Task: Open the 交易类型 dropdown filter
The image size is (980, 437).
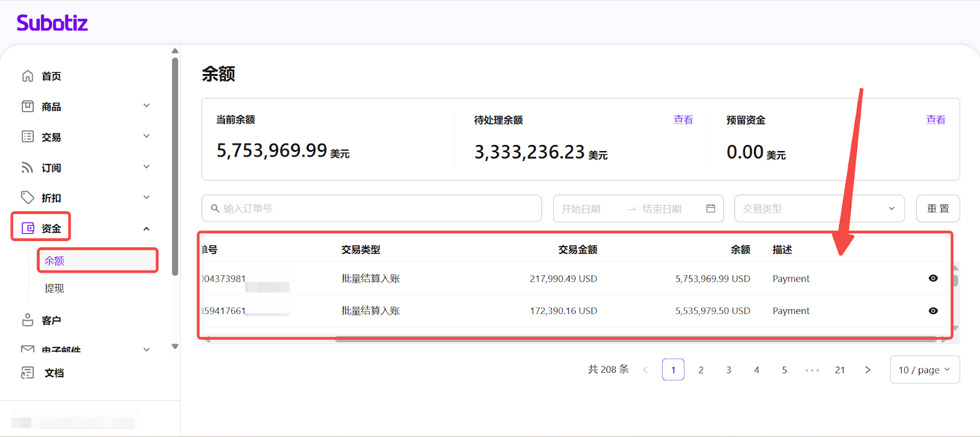Action: coord(819,209)
